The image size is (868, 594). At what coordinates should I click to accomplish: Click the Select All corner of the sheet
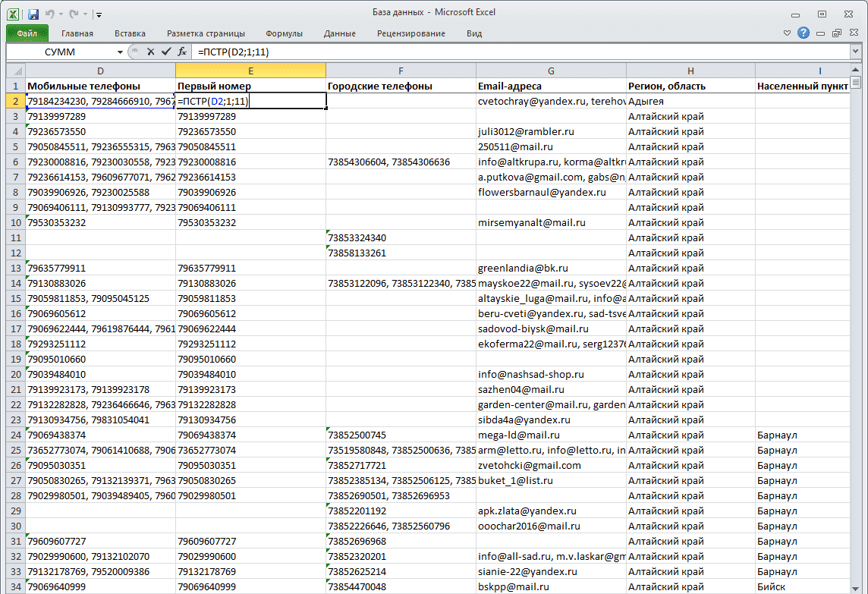point(16,71)
